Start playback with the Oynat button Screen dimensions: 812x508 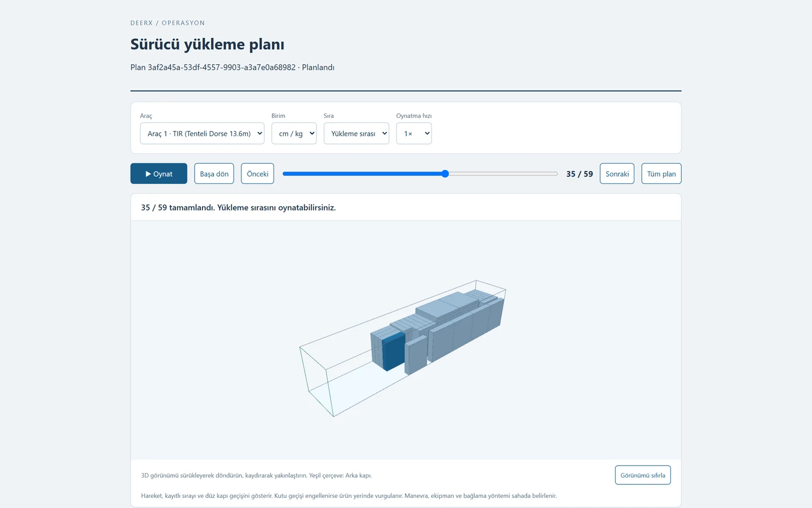tap(158, 174)
